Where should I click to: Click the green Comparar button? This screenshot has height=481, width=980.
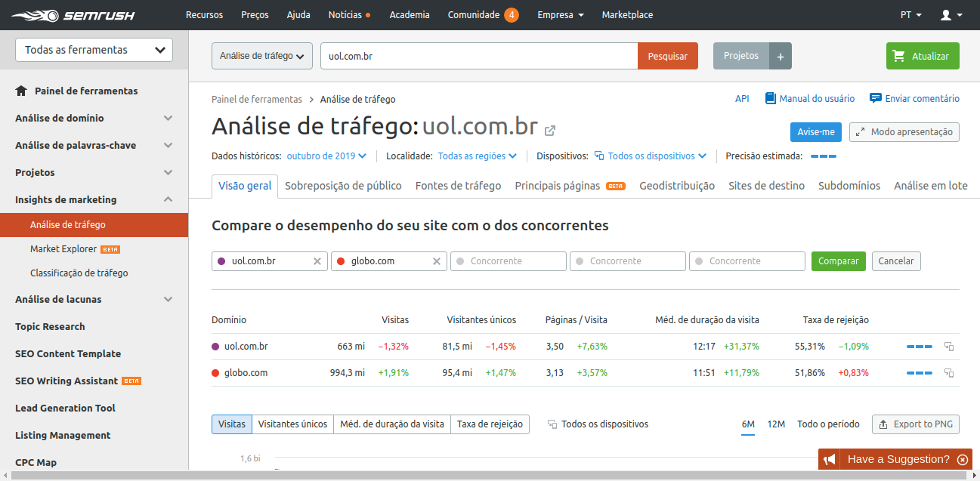coord(839,261)
